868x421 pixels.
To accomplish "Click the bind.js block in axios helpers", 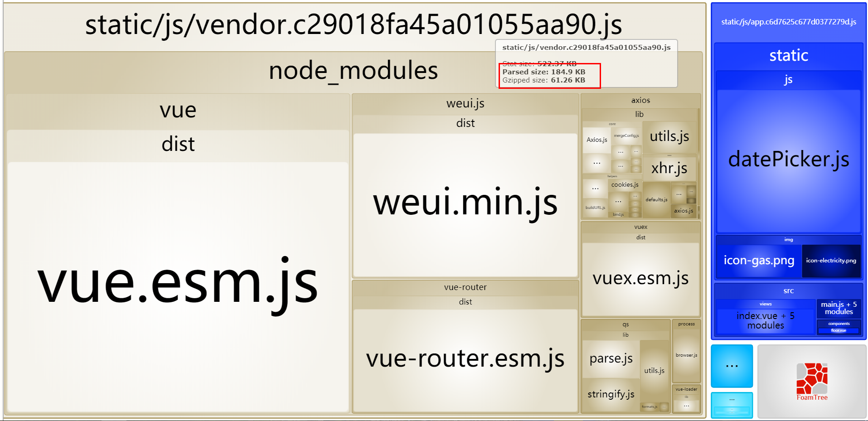I will pos(618,214).
